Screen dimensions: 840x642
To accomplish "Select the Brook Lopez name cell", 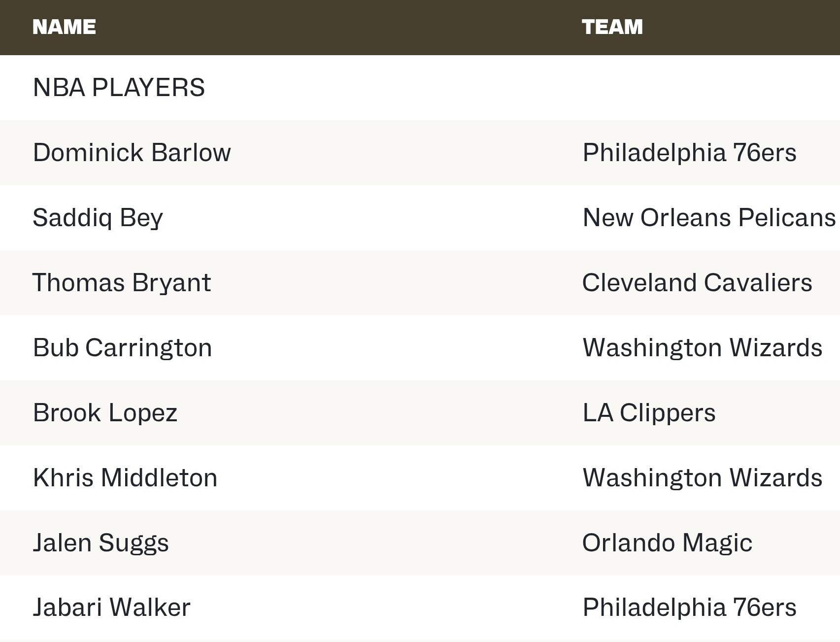I will point(105,413).
